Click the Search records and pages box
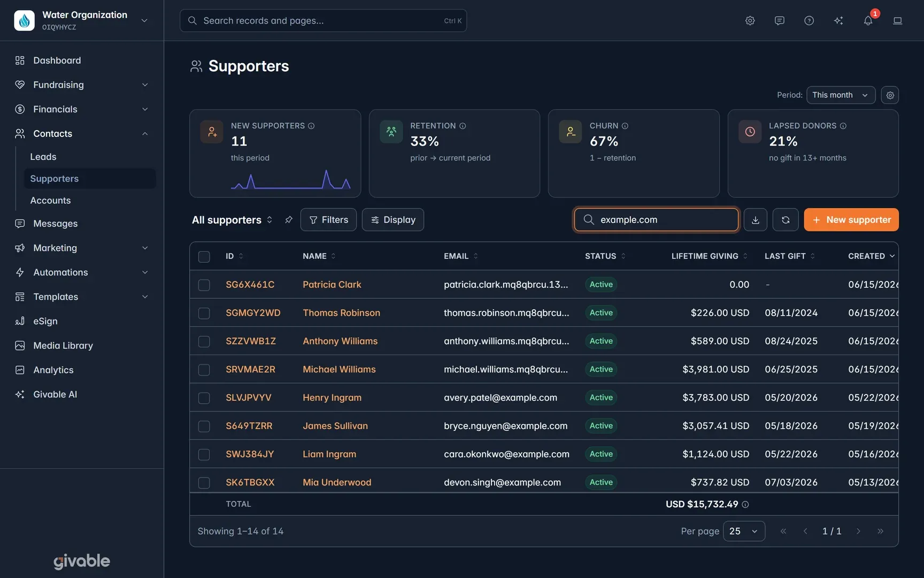This screenshot has width=924, height=578. coord(323,20)
